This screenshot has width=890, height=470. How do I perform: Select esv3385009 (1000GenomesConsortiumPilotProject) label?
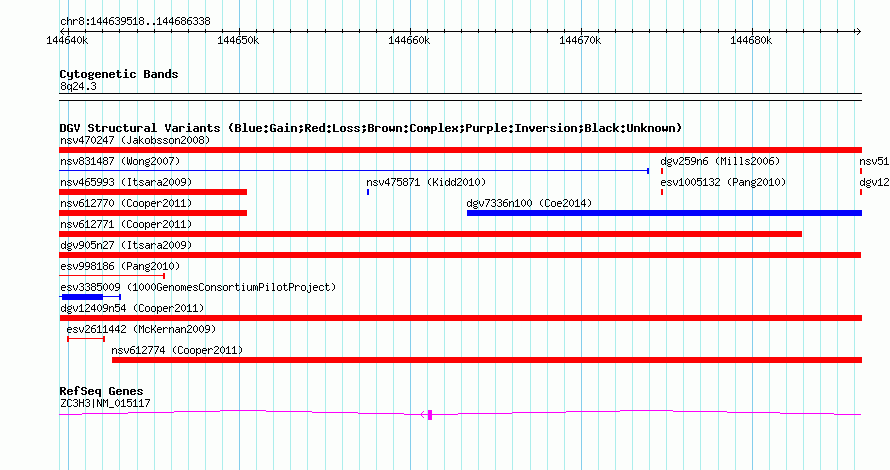pos(198,287)
